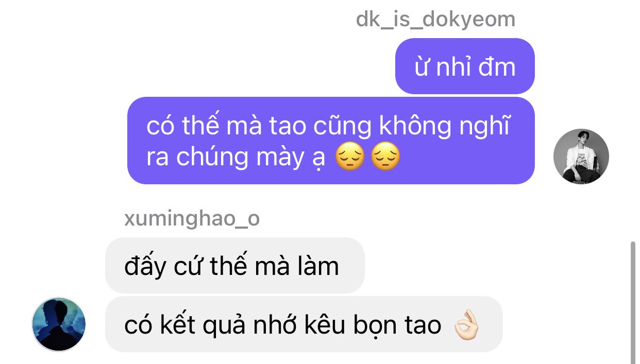The image size is (640, 364).
Task: Select the long purple 'có thế mà tao' message
Action: (331, 141)
